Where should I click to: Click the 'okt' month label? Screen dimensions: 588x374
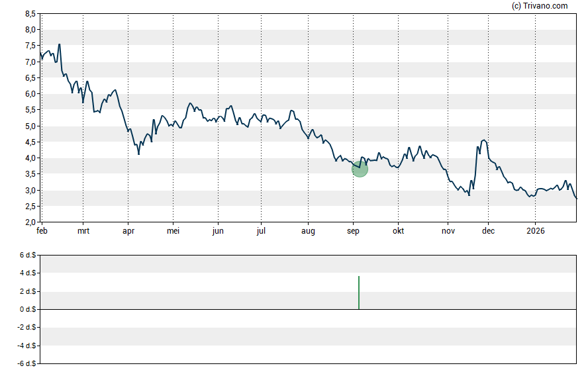[x=399, y=232]
